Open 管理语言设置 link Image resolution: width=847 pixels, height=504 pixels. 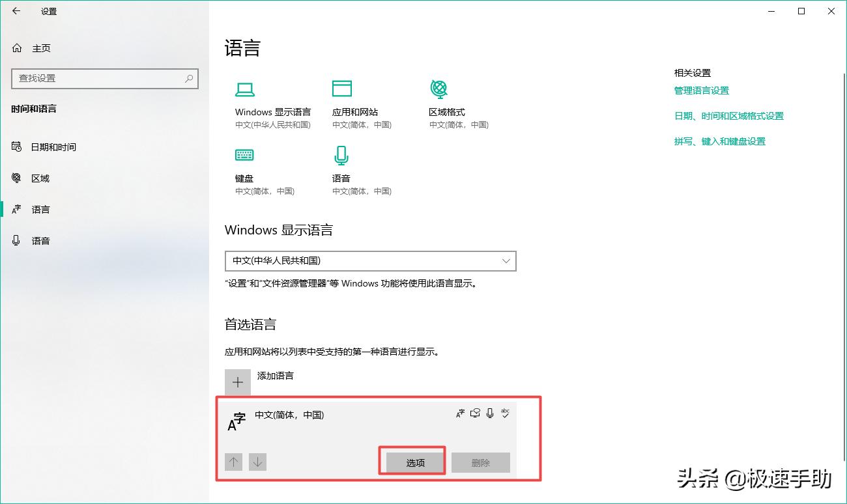click(x=701, y=91)
